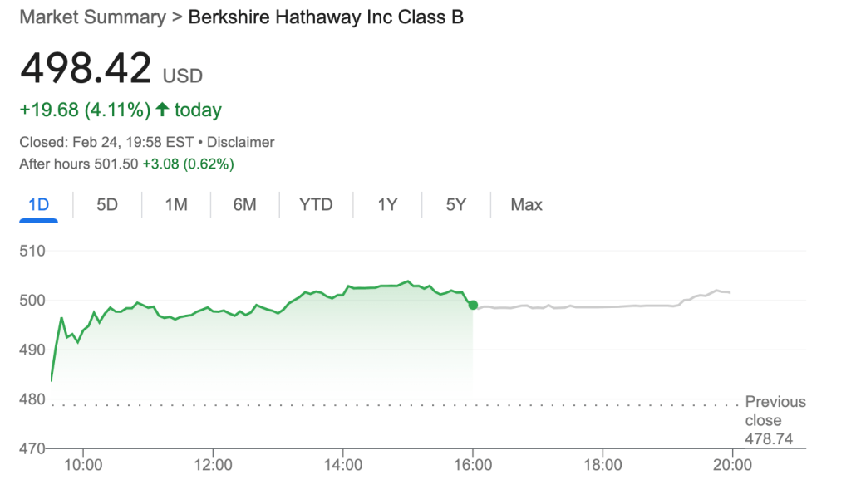The width and height of the screenshot is (851, 504).
Task: Click the Berkshire Hathaway Inc Class B title
Action: coord(326,17)
